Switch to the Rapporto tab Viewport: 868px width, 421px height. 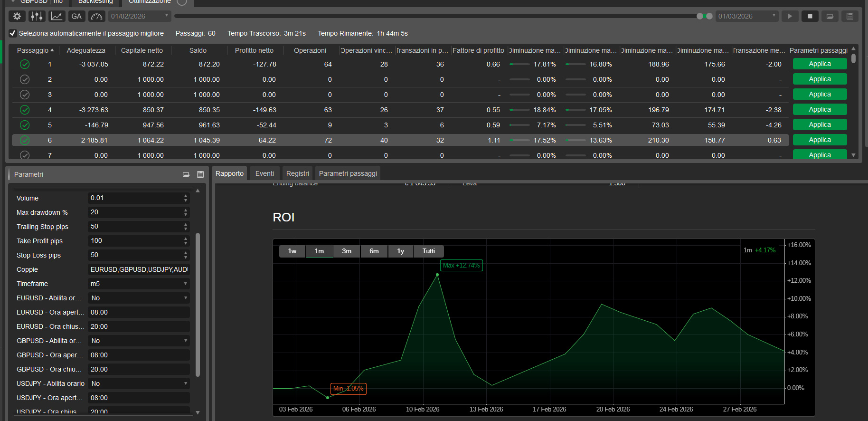[x=229, y=173]
